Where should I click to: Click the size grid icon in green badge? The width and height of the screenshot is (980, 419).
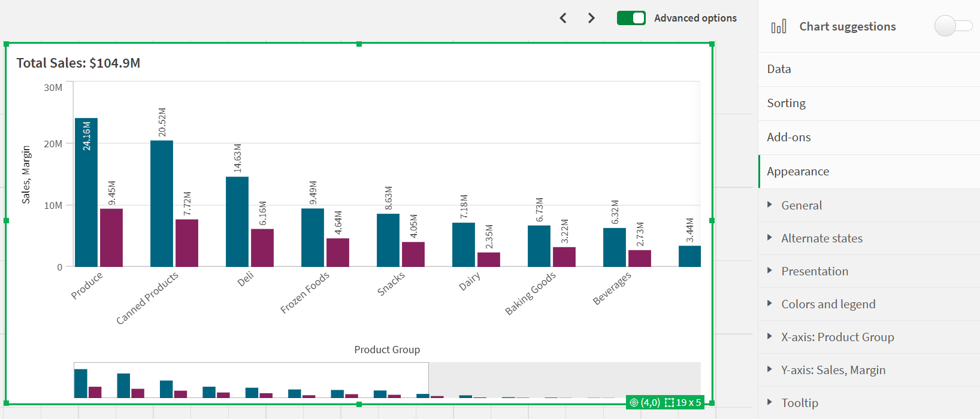(669, 403)
